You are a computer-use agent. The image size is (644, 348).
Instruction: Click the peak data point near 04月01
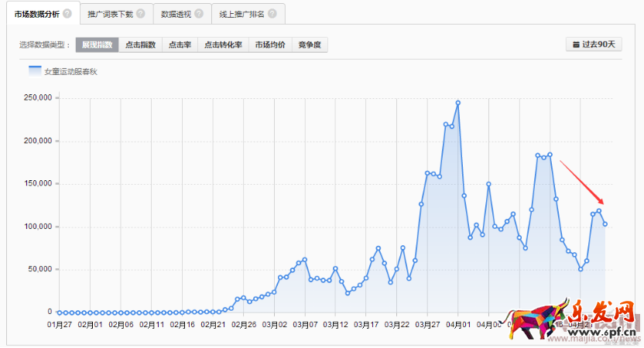tap(457, 103)
